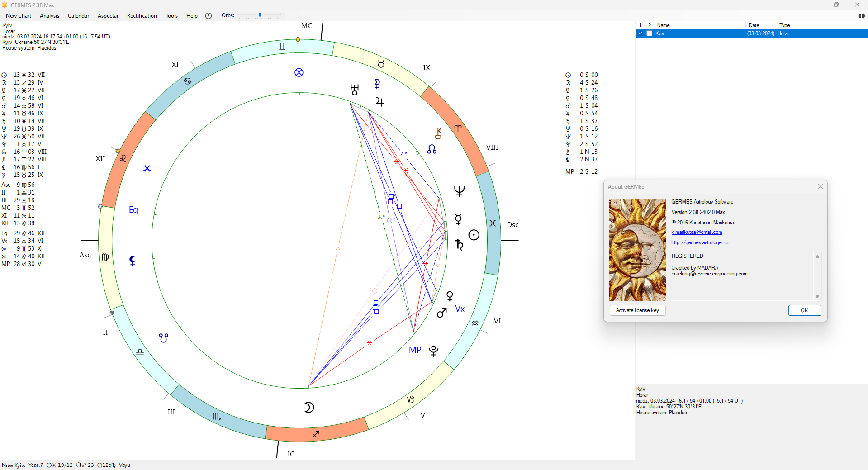The image size is (868, 470).
Task: Click the 'Cracked by MADARA' text line
Action: 695,268
